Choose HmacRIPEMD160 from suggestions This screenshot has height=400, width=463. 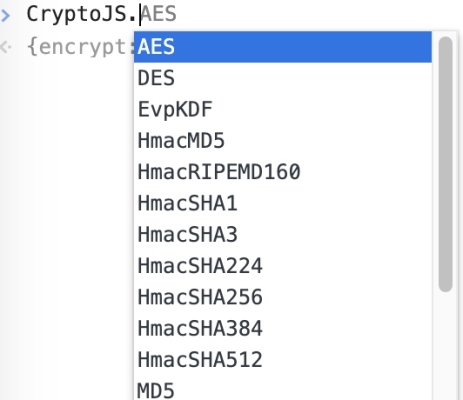coord(283,172)
